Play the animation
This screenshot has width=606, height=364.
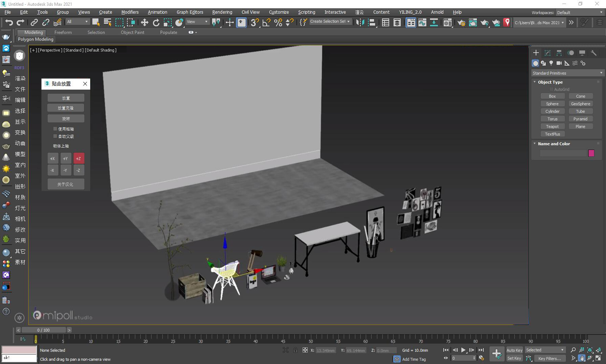pyautogui.click(x=463, y=350)
